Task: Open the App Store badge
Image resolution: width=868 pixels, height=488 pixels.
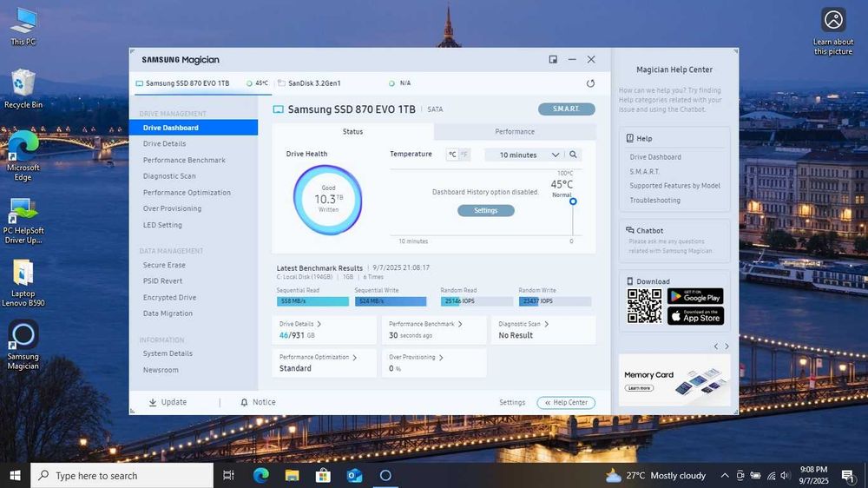Action: click(695, 316)
